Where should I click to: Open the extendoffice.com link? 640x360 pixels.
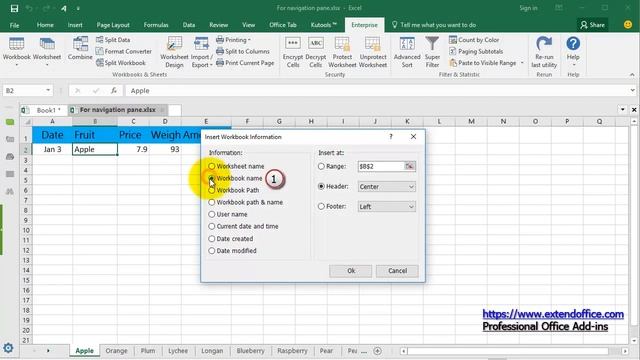(553, 314)
